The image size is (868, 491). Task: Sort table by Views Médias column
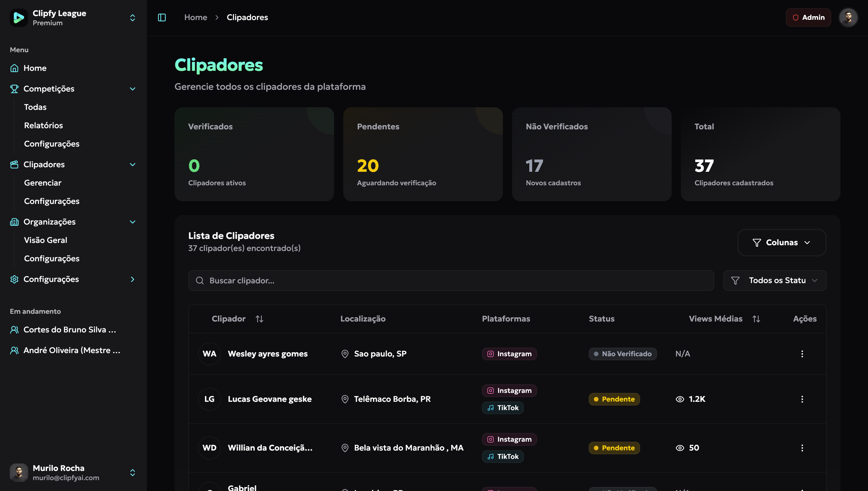(756, 319)
